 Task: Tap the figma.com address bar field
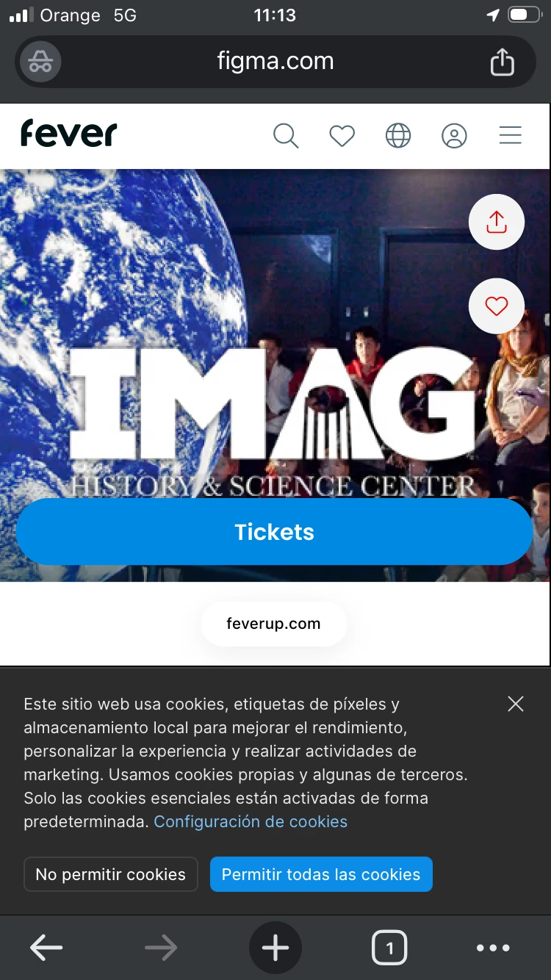pos(275,62)
